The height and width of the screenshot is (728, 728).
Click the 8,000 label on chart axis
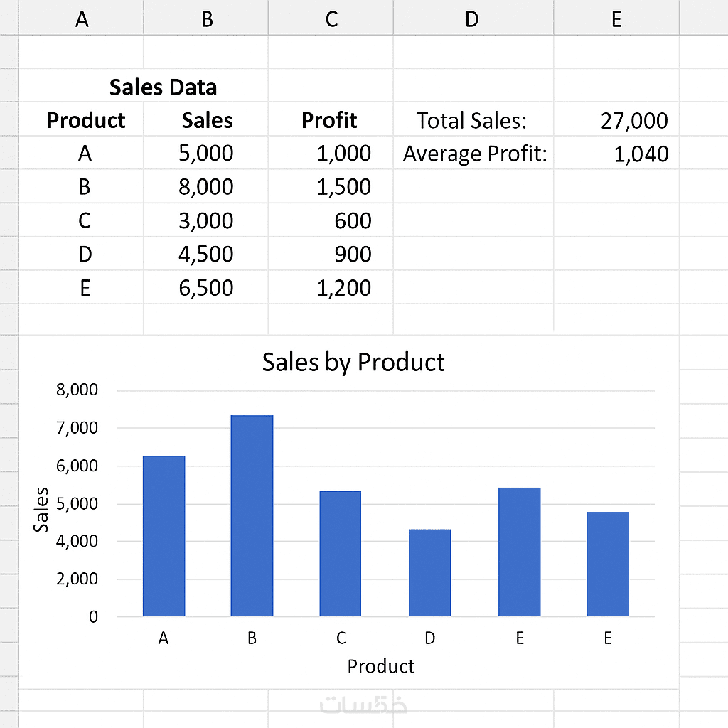pyautogui.click(x=77, y=390)
